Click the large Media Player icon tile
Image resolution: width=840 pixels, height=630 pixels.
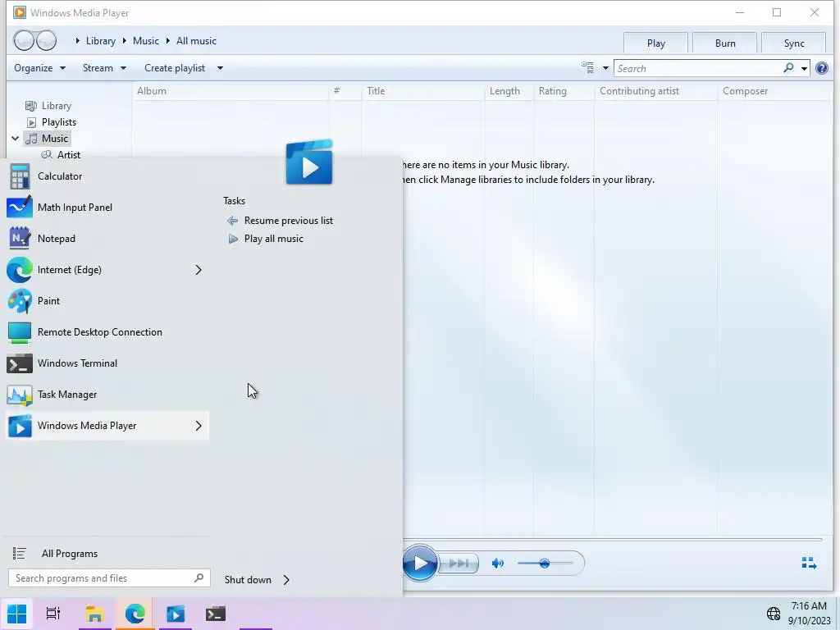[x=309, y=162]
